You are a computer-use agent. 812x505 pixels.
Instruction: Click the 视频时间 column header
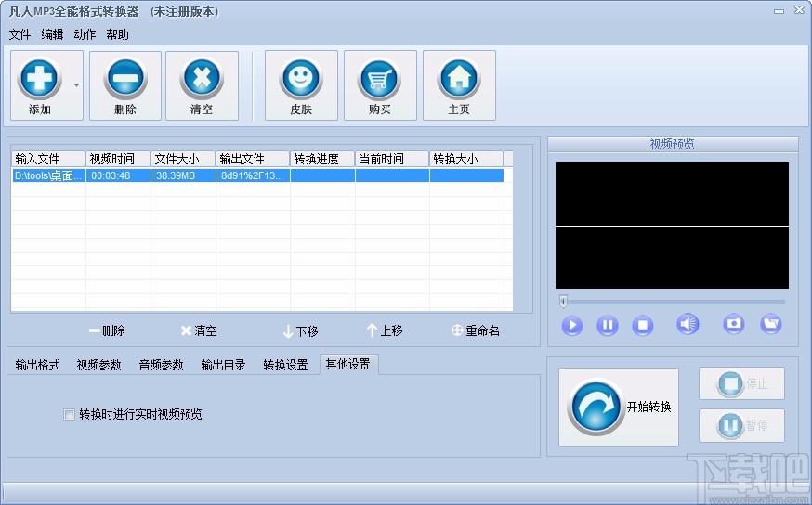(x=118, y=159)
